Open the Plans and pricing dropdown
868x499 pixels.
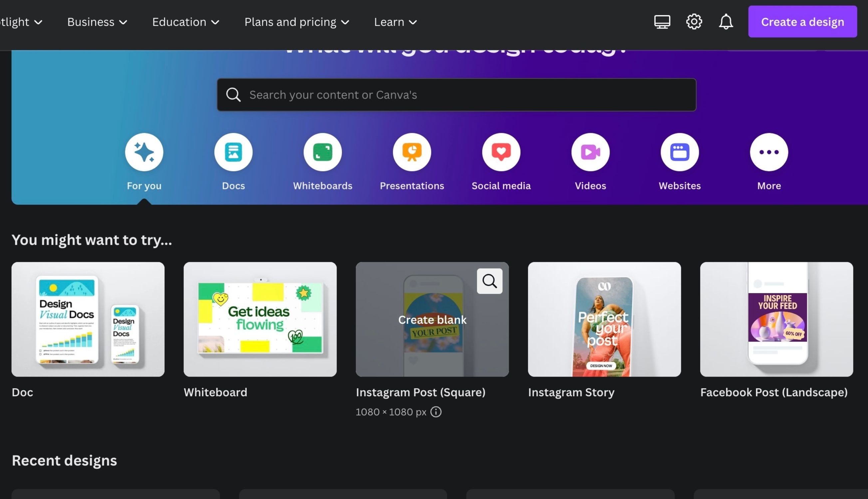point(297,22)
